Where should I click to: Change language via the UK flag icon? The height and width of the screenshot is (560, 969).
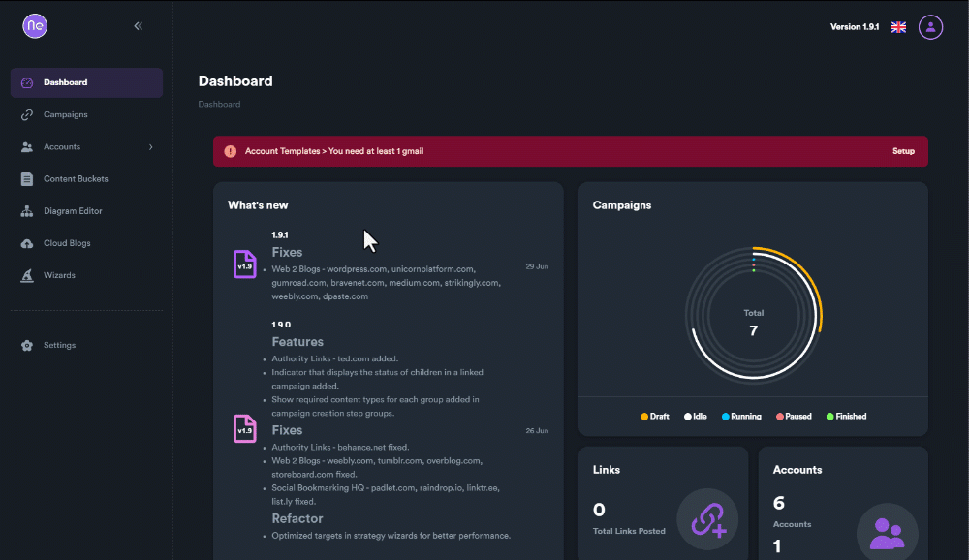(898, 27)
